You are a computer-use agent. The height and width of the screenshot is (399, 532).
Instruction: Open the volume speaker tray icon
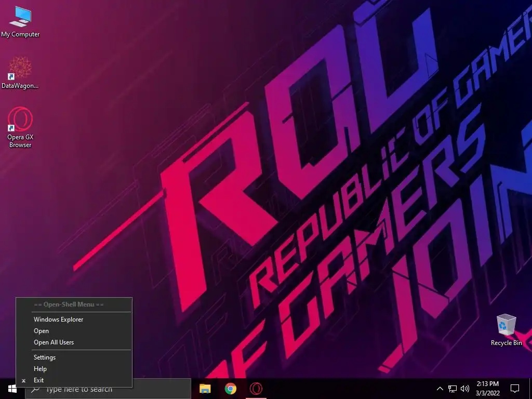coord(465,389)
